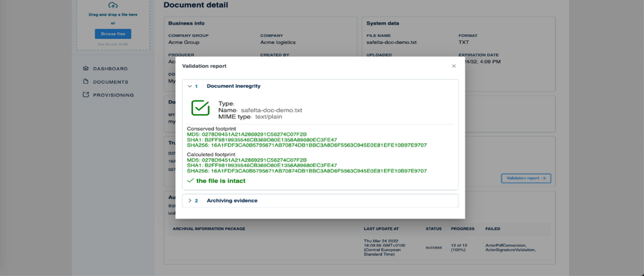Select the Provisioning menu label
Image resolution: width=644 pixels, height=276 pixels.
coord(113,95)
